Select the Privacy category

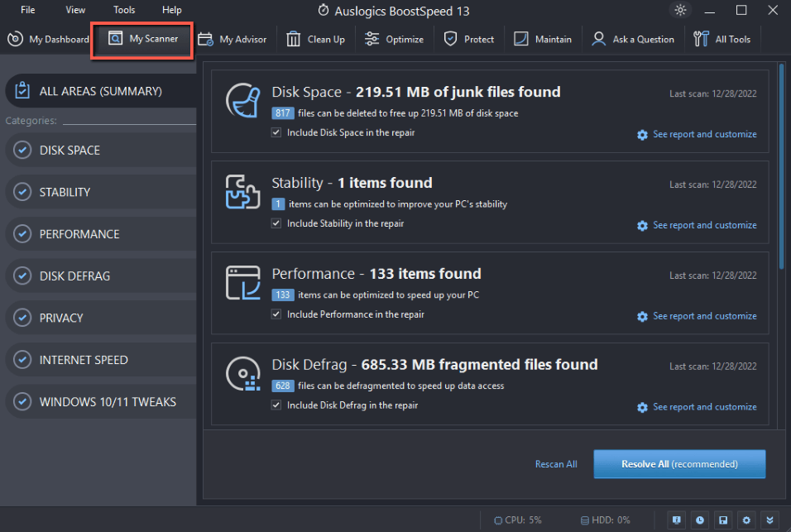(x=101, y=318)
